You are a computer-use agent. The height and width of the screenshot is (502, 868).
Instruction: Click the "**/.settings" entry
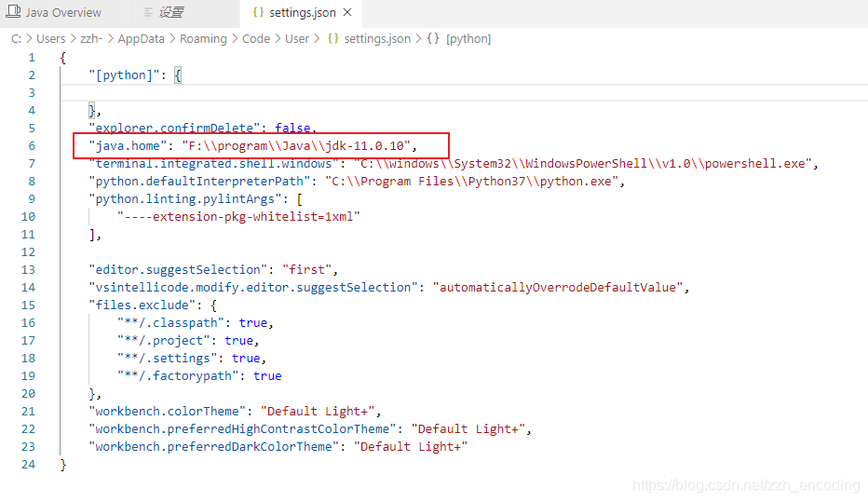[x=167, y=359]
